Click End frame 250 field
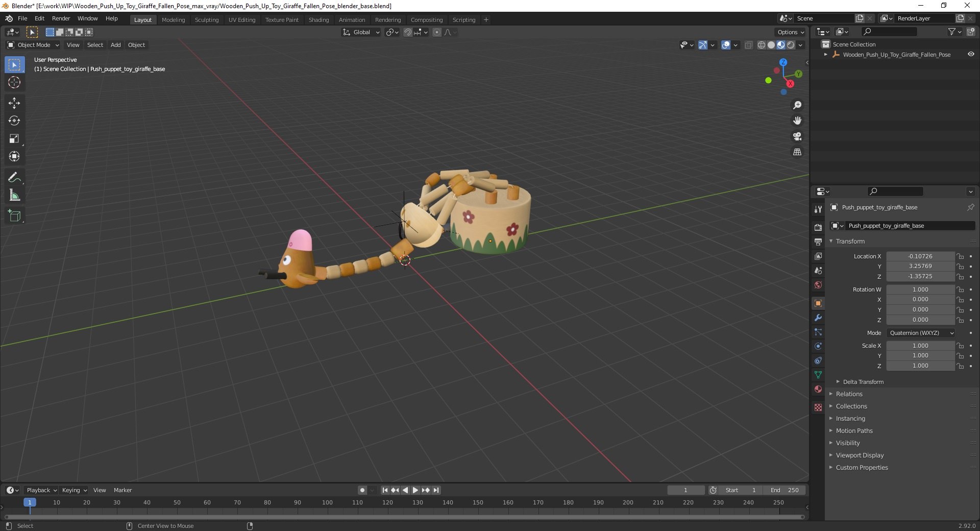Viewport: 980px width, 531px height. point(785,490)
